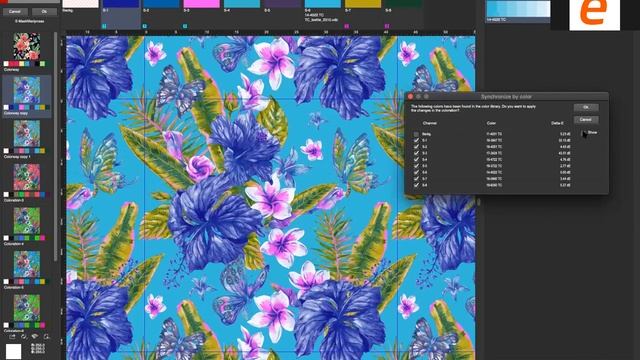Viewport: 640px width, 360px height.
Task: Click the Ok button in the left panel
Action: coord(44,11)
